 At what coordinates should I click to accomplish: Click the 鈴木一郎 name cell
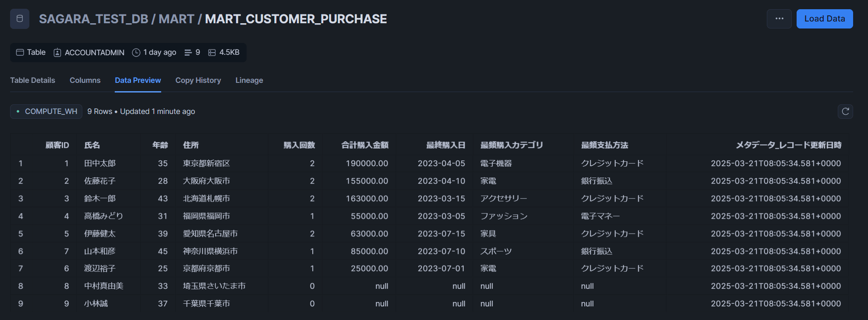tap(100, 198)
